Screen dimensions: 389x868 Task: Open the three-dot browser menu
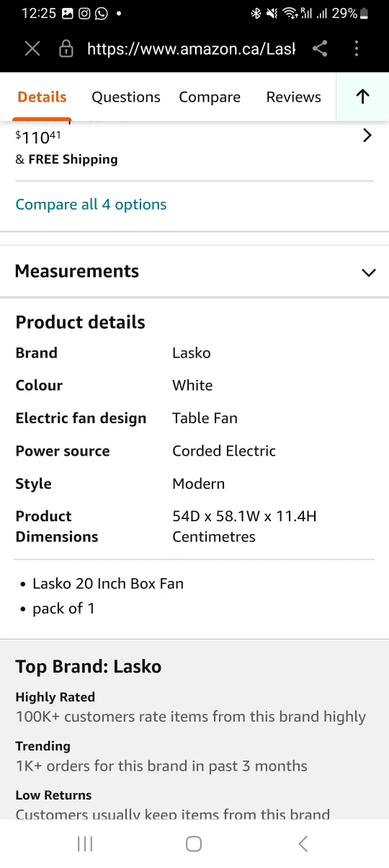357,49
